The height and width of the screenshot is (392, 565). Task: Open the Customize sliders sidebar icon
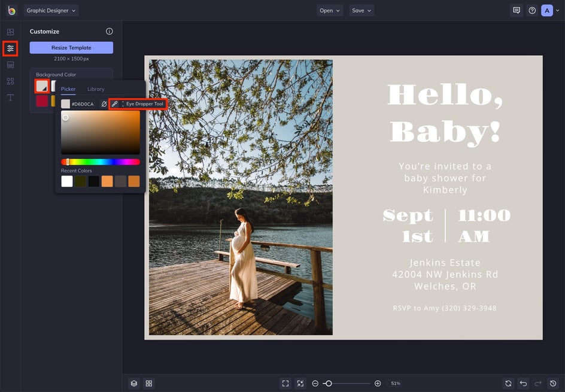click(x=10, y=48)
